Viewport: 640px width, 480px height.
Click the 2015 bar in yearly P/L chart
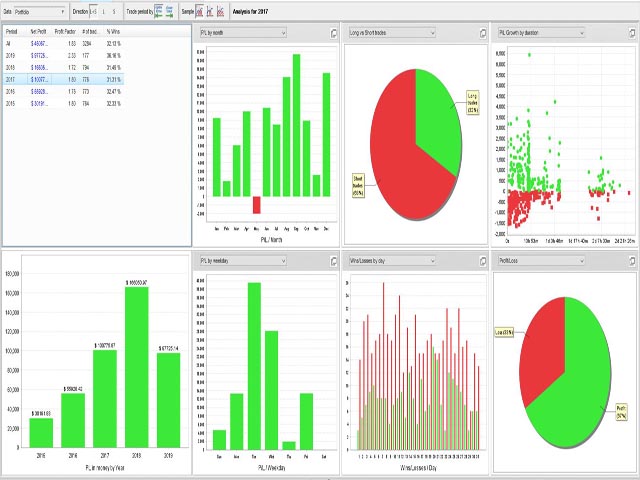41,433
